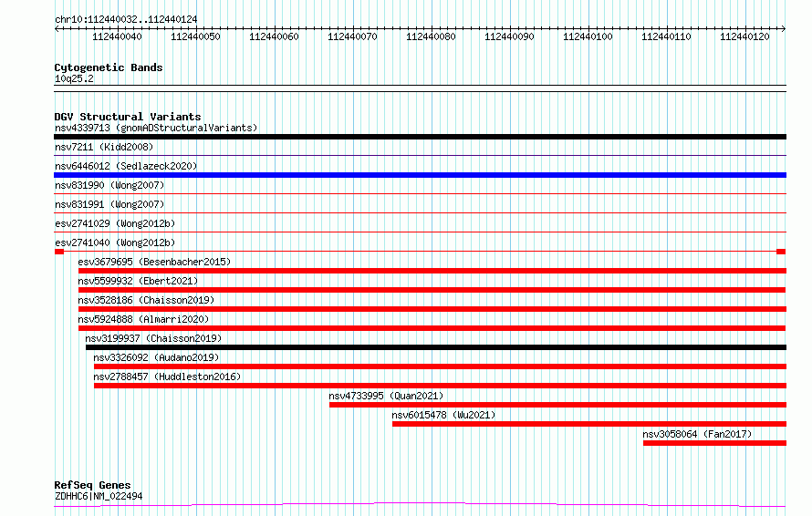The width and height of the screenshot is (812, 516).
Task: Select the red esv3679695 variant bar
Action: pyautogui.click(x=432, y=271)
